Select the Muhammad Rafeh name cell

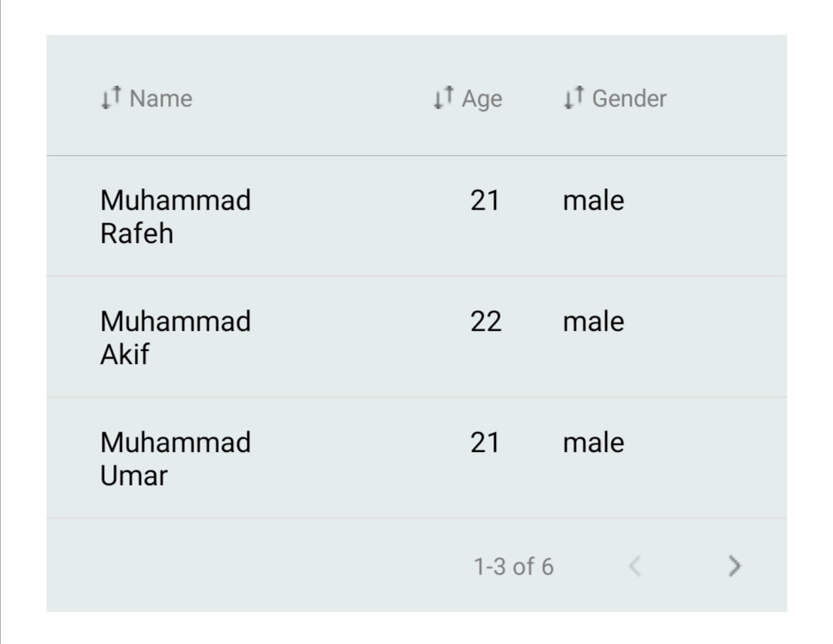(x=176, y=217)
